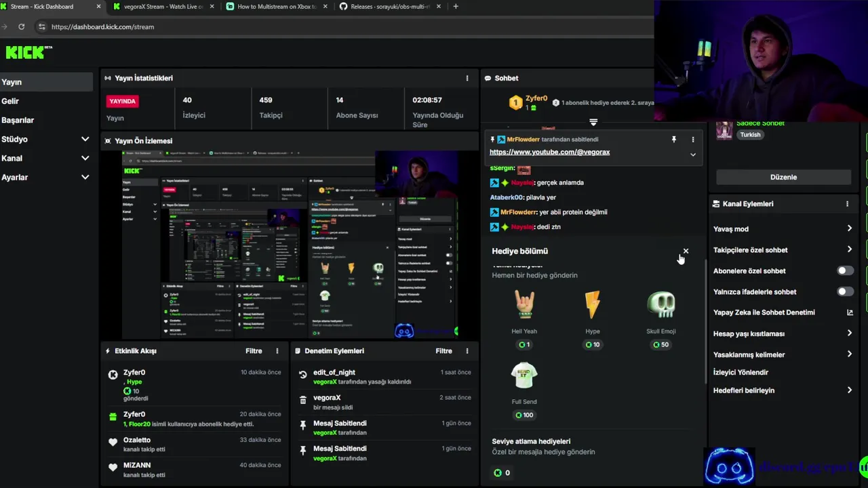Open Yasaklanmış kelimeler arrow
Viewport: 868px width, 488px height.
[x=849, y=354]
